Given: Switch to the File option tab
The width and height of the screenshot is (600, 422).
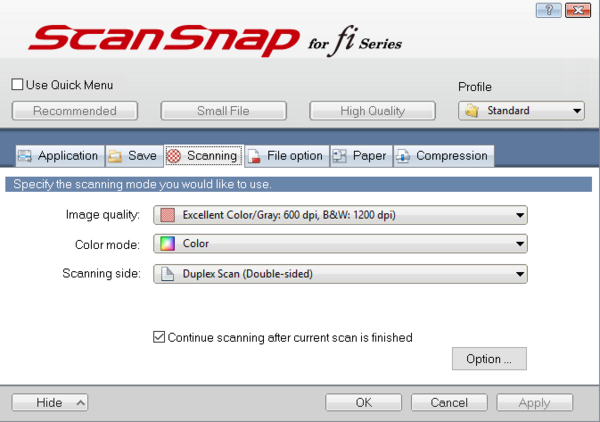Looking at the screenshot, I should pos(287,156).
